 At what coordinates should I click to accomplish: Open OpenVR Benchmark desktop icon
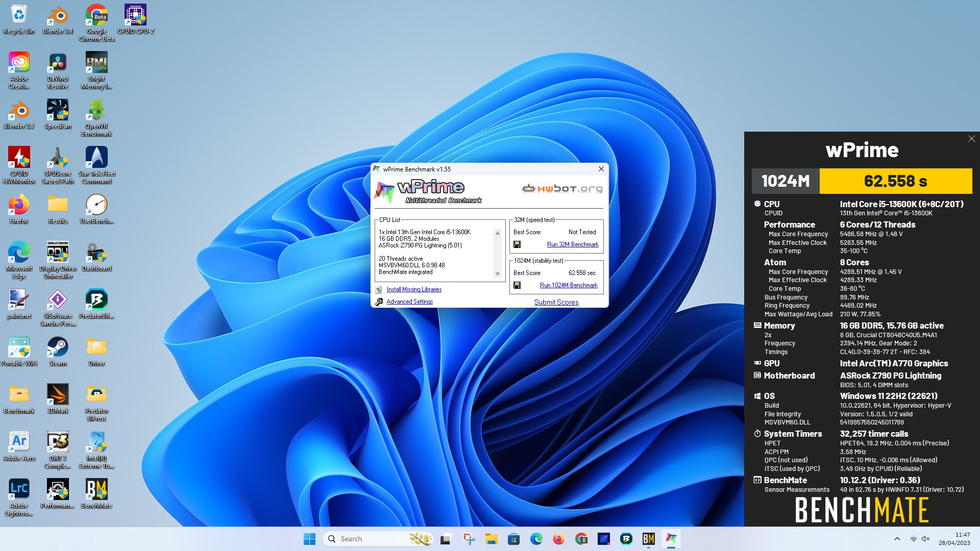point(96,118)
